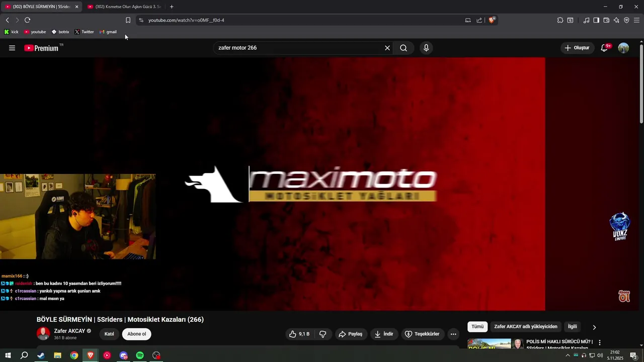This screenshot has width=644, height=362.
Task: Click the Katıl join button
Action: [x=109, y=334]
